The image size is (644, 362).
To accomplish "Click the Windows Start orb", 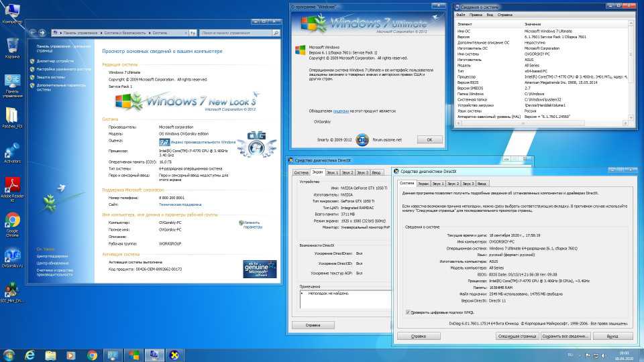I will coord(9,355).
